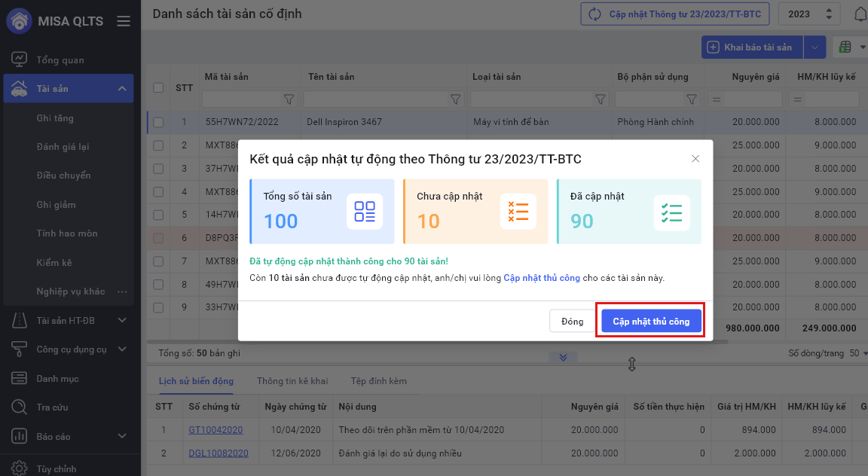Click the Cập nhật thủ công button
The image size is (868, 476).
[x=651, y=322]
